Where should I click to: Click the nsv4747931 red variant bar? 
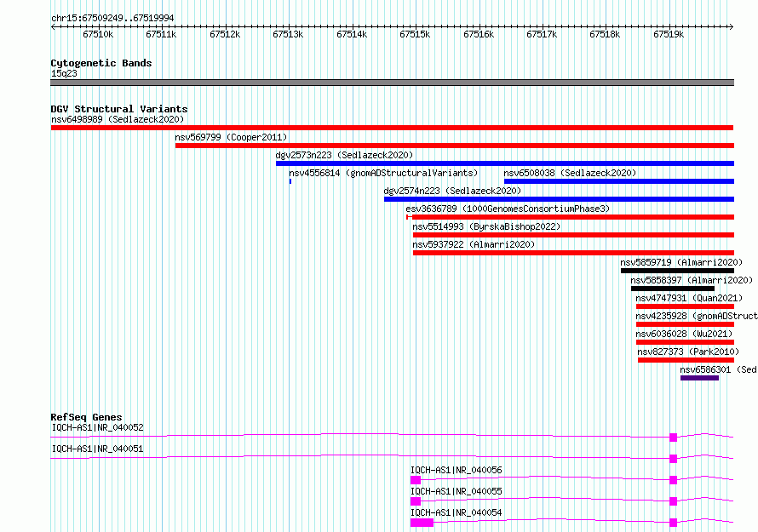coord(685,306)
